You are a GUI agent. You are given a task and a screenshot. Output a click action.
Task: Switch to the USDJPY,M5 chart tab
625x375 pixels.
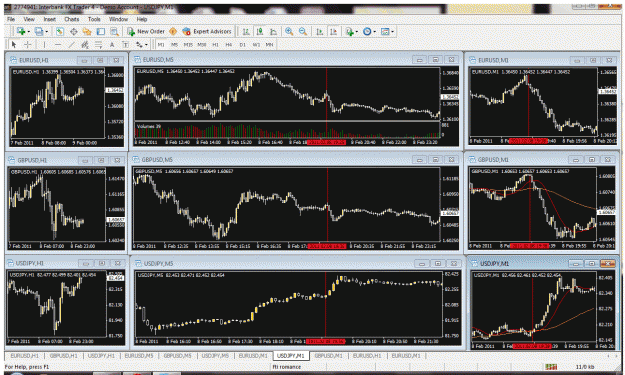(215, 355)
